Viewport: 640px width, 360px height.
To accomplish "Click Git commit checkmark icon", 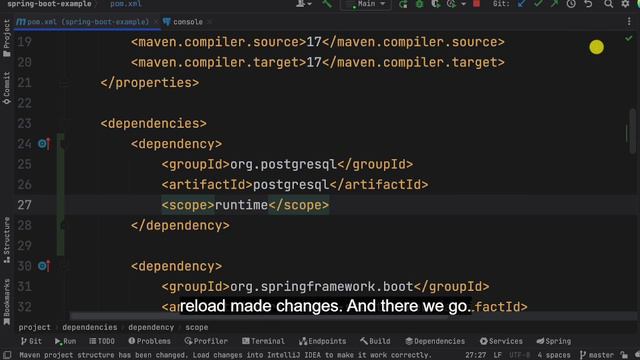I will [538, 4].
